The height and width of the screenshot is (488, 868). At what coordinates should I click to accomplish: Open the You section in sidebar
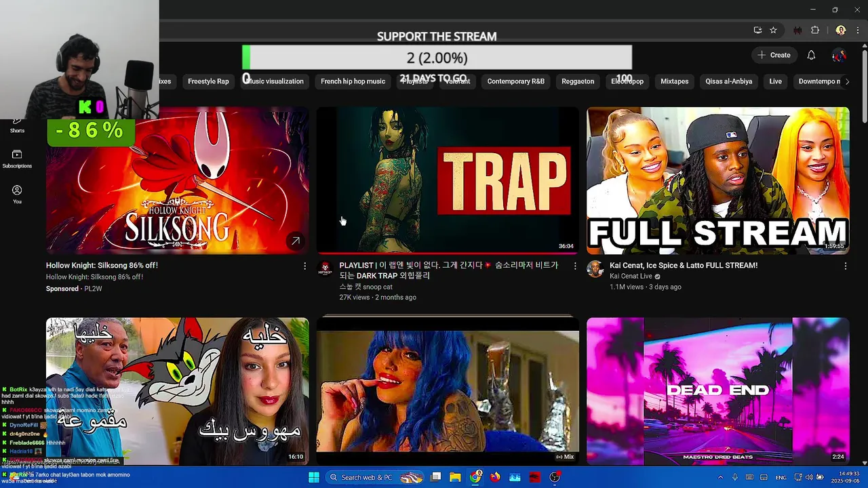17,195
